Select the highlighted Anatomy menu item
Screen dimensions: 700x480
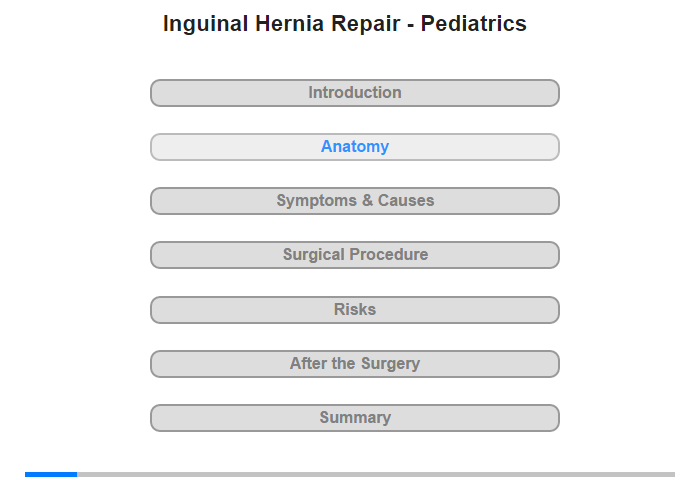click(x=354, y=147)
